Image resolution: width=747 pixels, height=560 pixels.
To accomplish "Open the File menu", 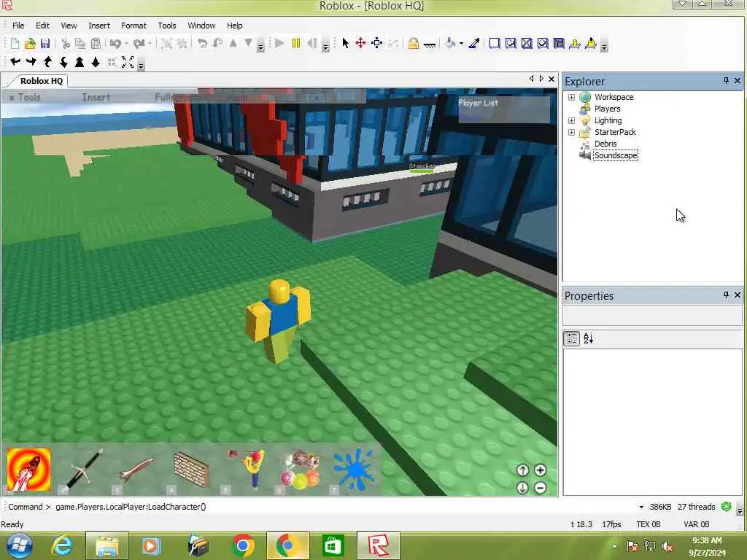I will 18,26.
